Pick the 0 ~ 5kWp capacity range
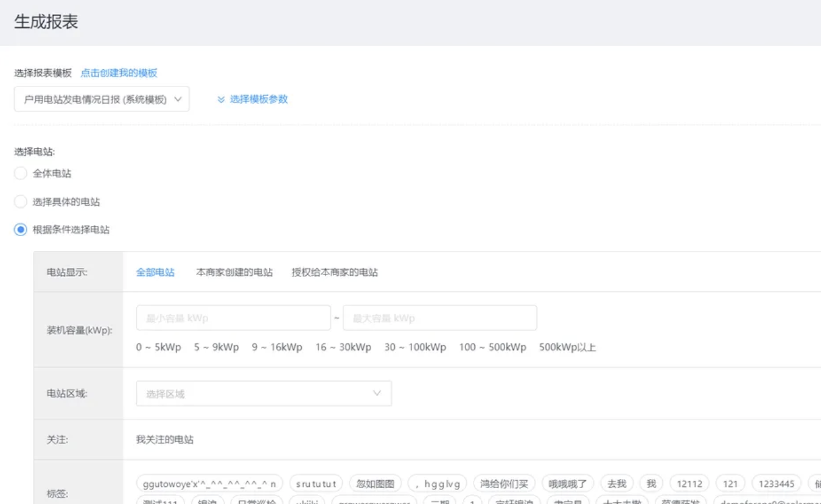 click(x=158, y=348)
